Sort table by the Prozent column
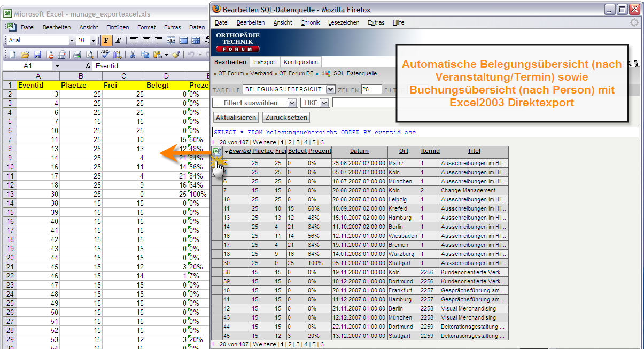Viewport: 644px width, 349px height. [320, 151]
